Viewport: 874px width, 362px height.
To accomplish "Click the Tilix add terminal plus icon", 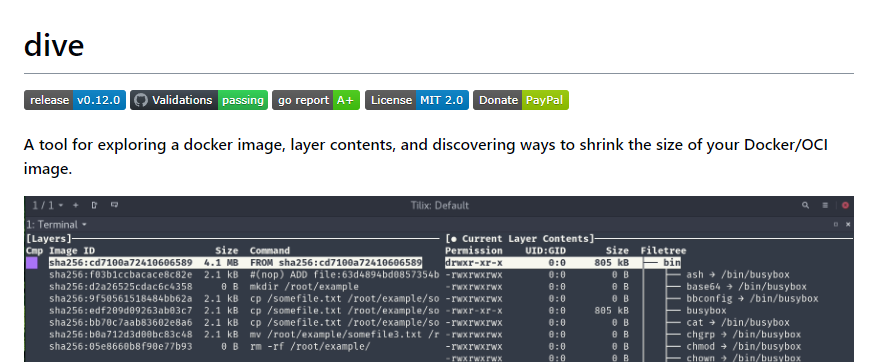I will (76, 205).
